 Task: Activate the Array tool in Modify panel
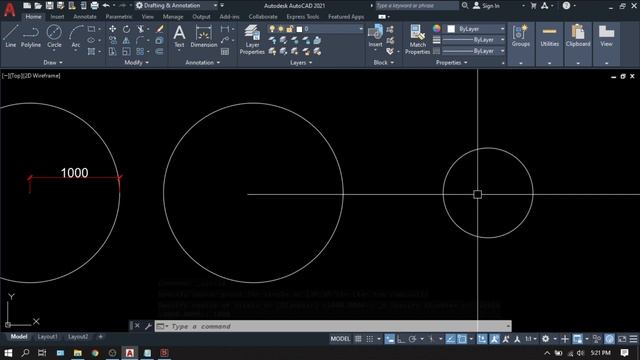point(140,52)
